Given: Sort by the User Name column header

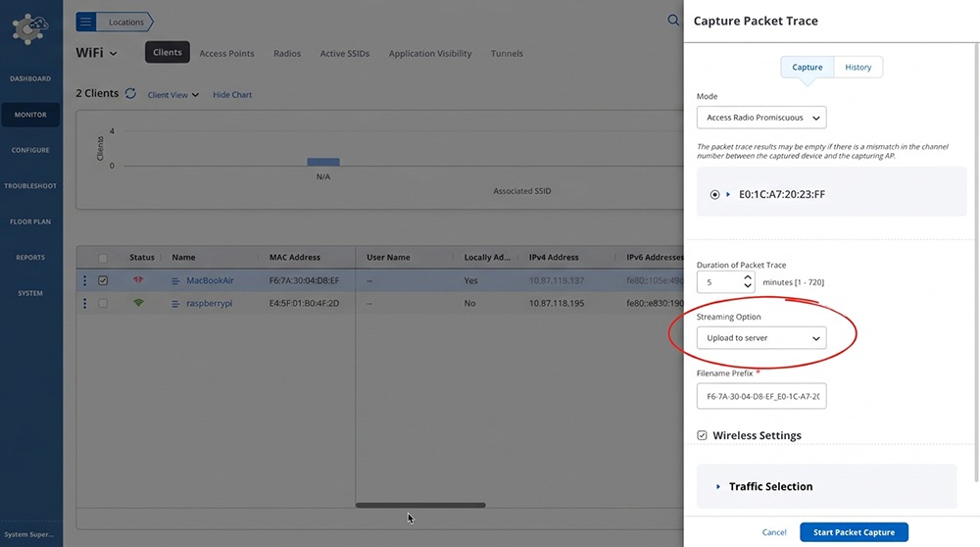Looking at the screenshot, I should [x=388, y=258].
